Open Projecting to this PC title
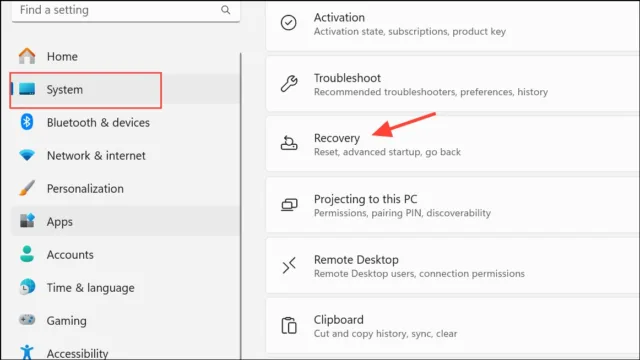 click(365, 199)
